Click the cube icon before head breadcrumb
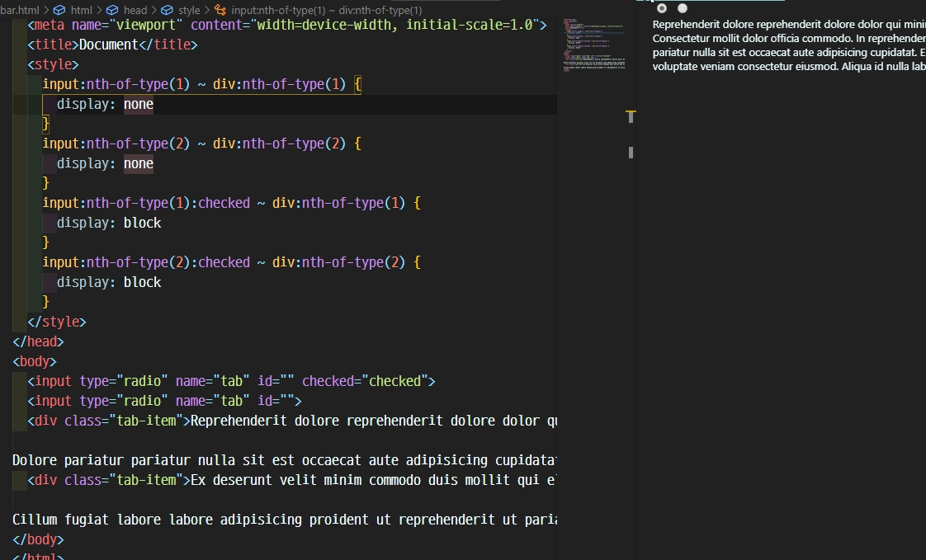 (x=112, y=10)
